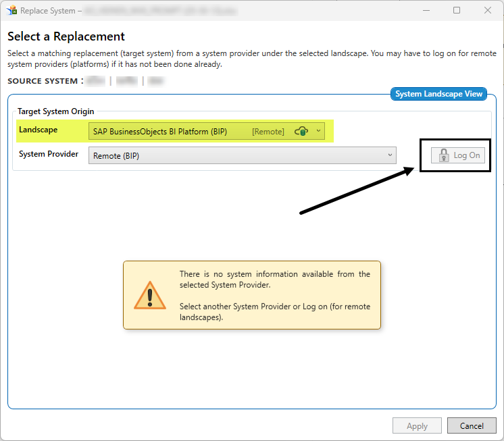
Task: Click the Log On button
Action: (457, 155)
